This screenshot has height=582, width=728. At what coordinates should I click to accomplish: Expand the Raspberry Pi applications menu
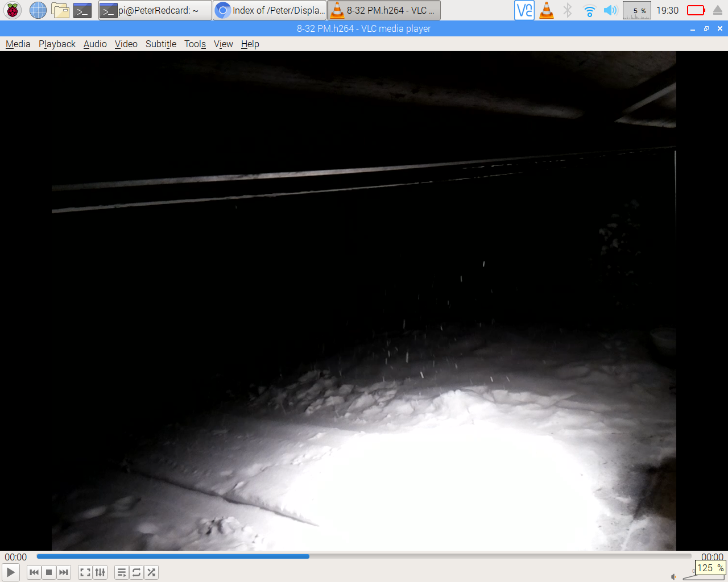pos(13,10)
